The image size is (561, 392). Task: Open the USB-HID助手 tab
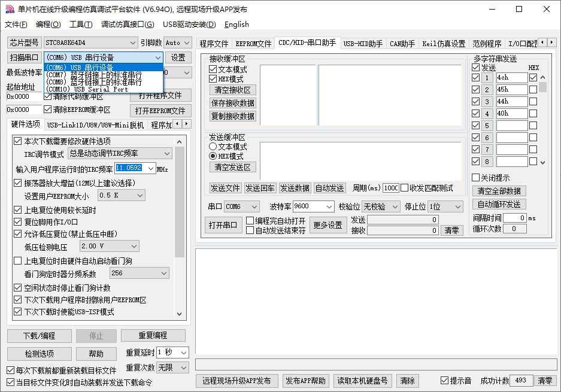coord(363,44)
